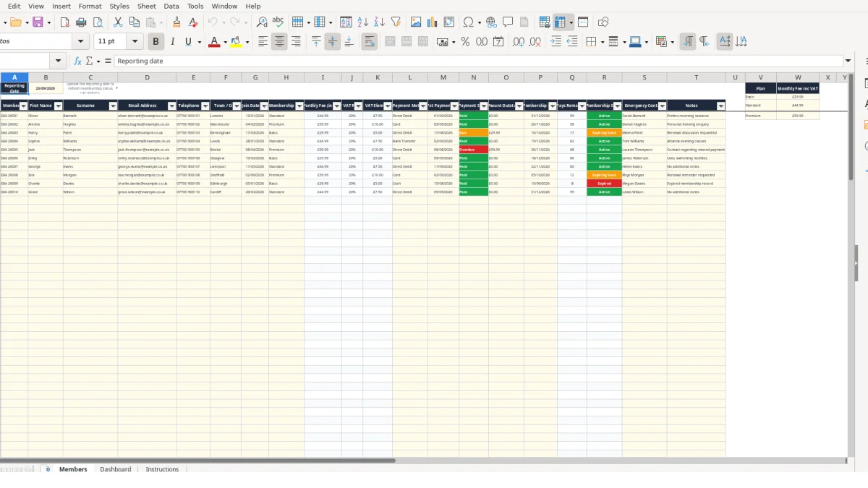Click Freeze Rows and Columns icon
The image size is (868, 488).
point(560,22)
